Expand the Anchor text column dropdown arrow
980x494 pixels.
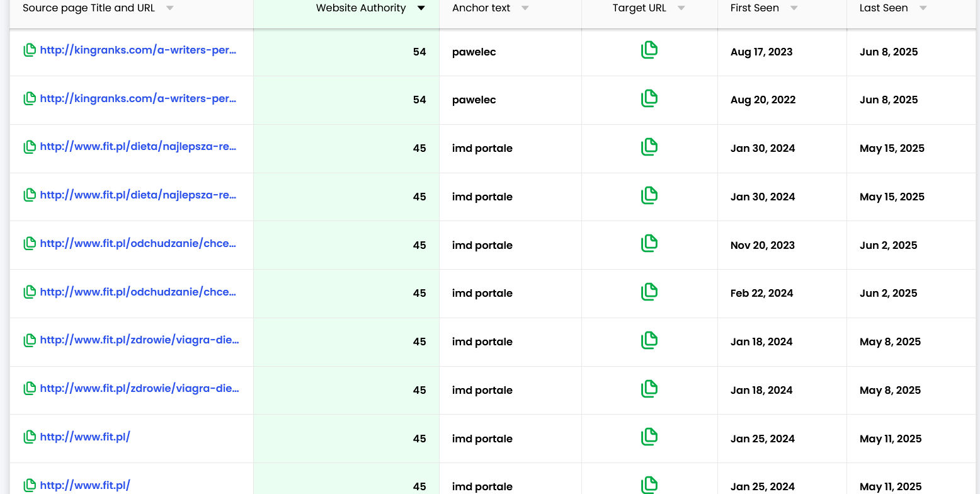click(x=525, y=8)
